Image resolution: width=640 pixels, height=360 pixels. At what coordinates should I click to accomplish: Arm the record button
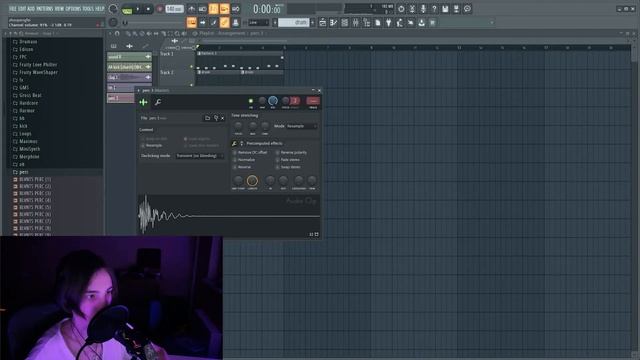point(160,9)
